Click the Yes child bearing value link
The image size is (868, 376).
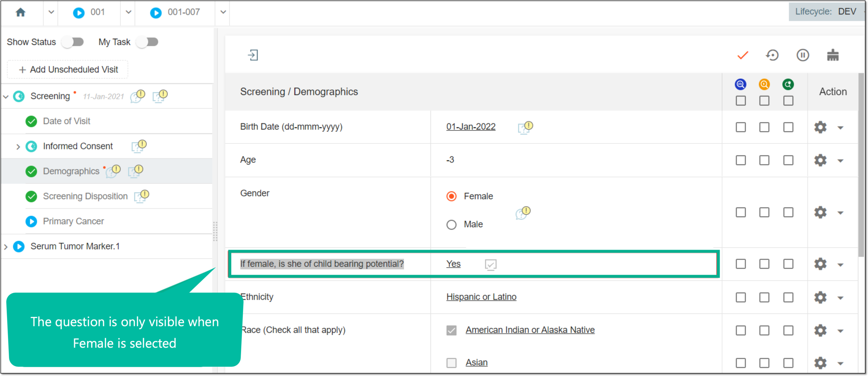[453, 264]
